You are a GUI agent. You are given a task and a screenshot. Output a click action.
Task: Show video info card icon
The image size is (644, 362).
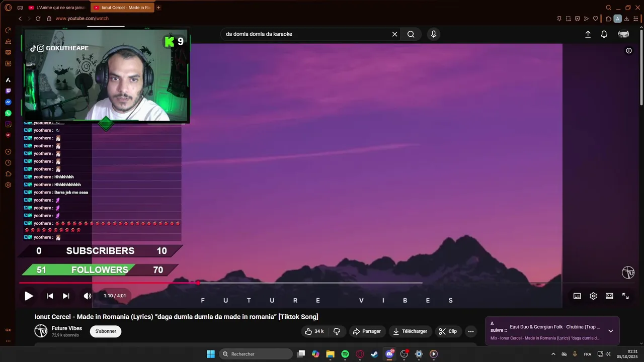pos(628,50)
